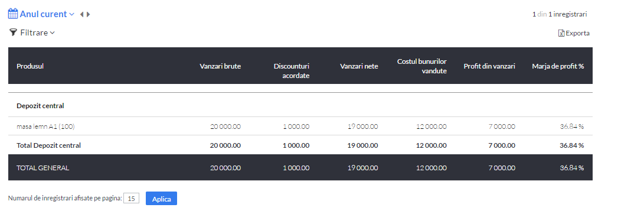Sort by Discounturi acordate column header
The height and width of the screenshot is (214, 644).
(x=292, y=71)
